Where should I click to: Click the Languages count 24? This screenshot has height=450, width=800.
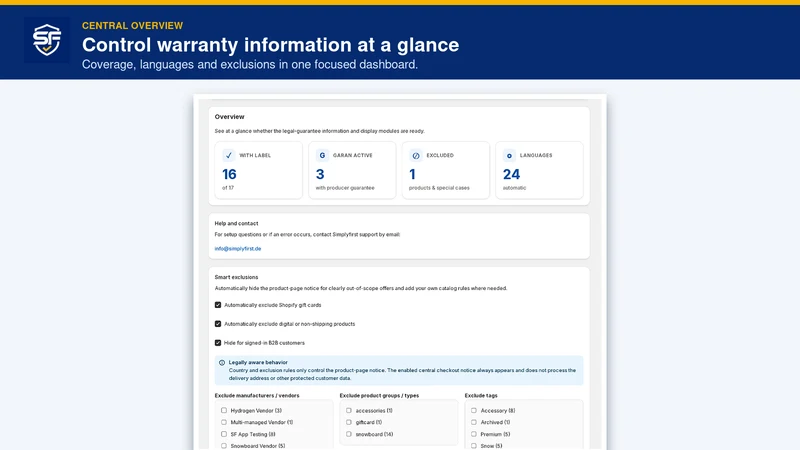511,174
